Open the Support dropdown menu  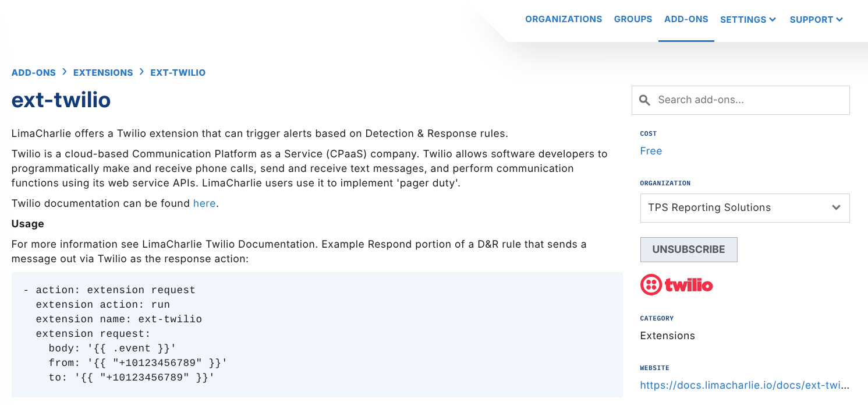point(816,20)
